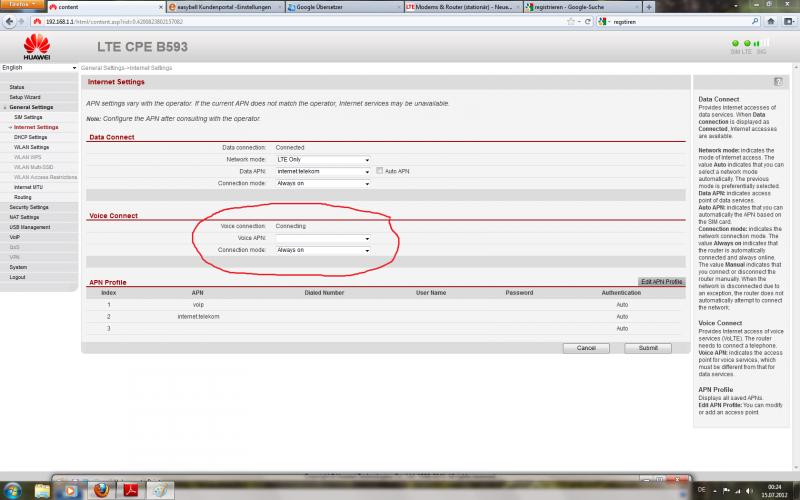Click 'Connecting' voice connection status

tap(290, 226)
